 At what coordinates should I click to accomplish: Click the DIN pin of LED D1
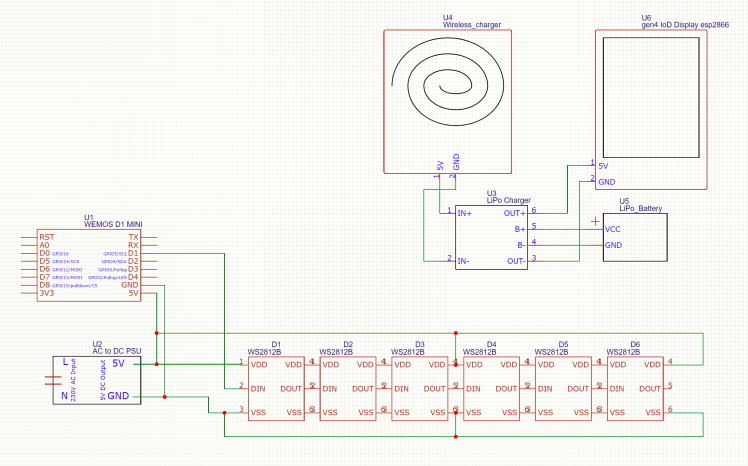coord(258,389)
